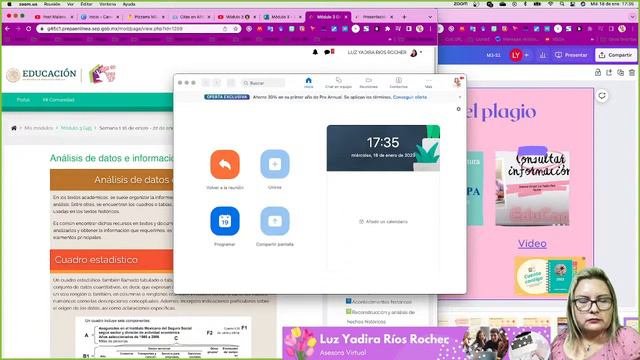Dismiss the Zoom offer banner
Viewport: 640px width, 360px height.
[x=460, y=97]
